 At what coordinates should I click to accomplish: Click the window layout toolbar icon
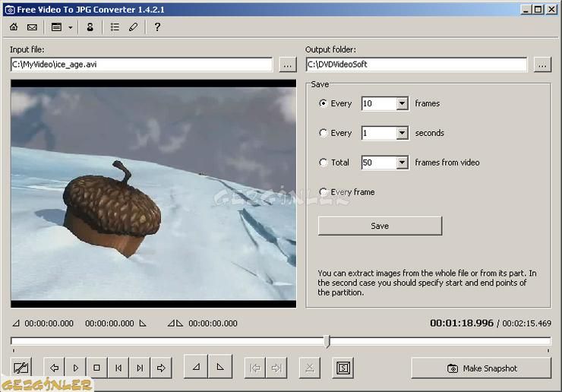[57, 27]
